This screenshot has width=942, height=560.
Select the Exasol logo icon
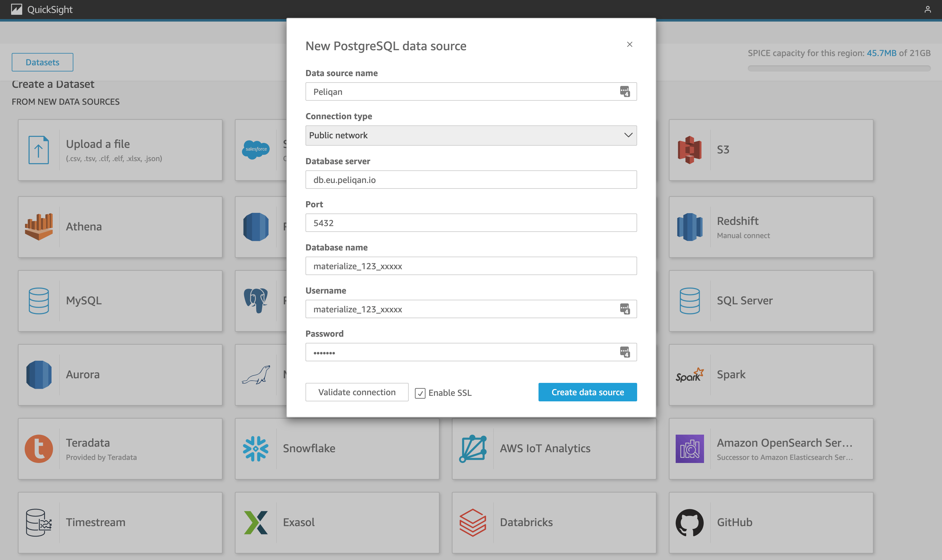[x=256, y=523]
